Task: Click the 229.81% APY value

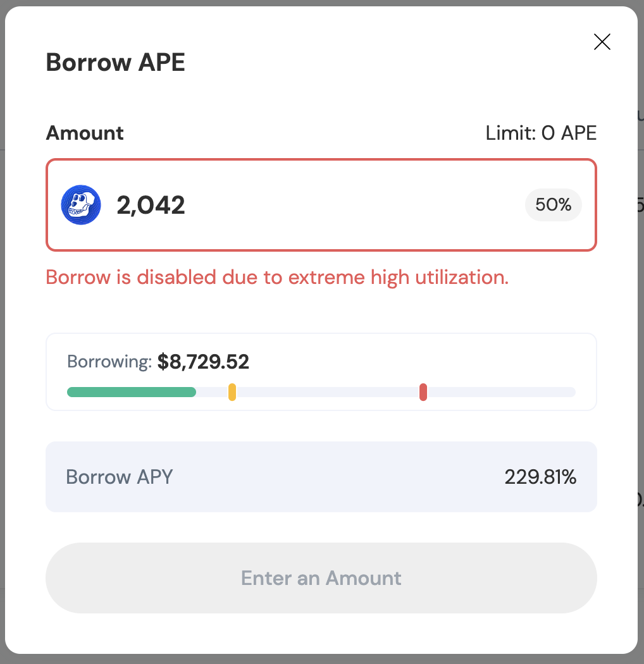Action: (x=541, y=477)
